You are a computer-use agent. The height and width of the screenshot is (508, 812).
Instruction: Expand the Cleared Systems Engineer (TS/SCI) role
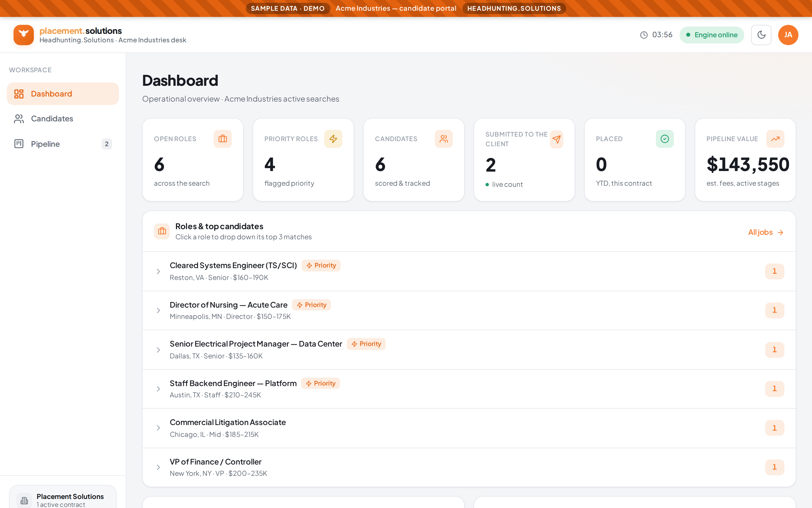(x=469, y=271)
